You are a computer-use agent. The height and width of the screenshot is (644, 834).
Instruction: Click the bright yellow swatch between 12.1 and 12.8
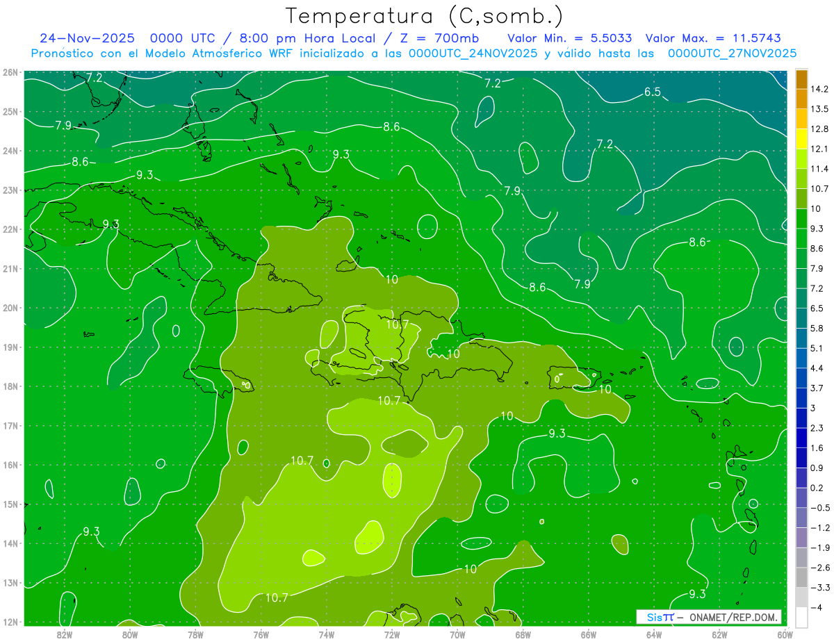[801, 138]
